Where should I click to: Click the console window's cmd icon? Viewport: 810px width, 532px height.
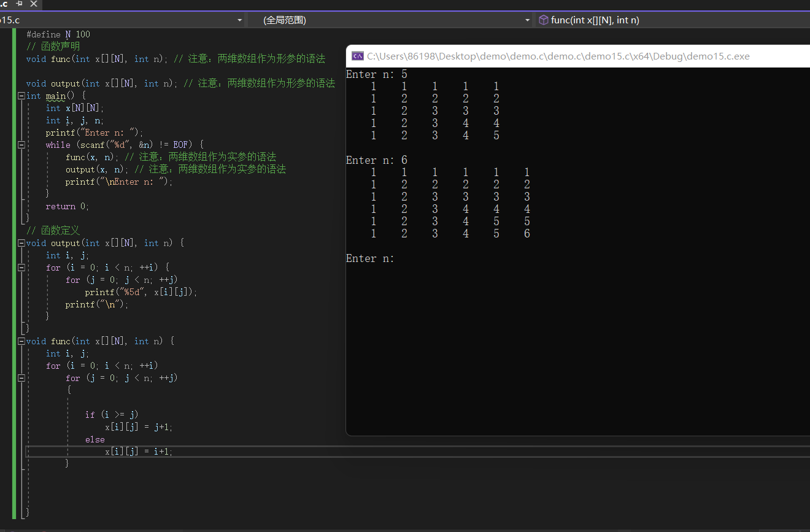coord(357,56)
